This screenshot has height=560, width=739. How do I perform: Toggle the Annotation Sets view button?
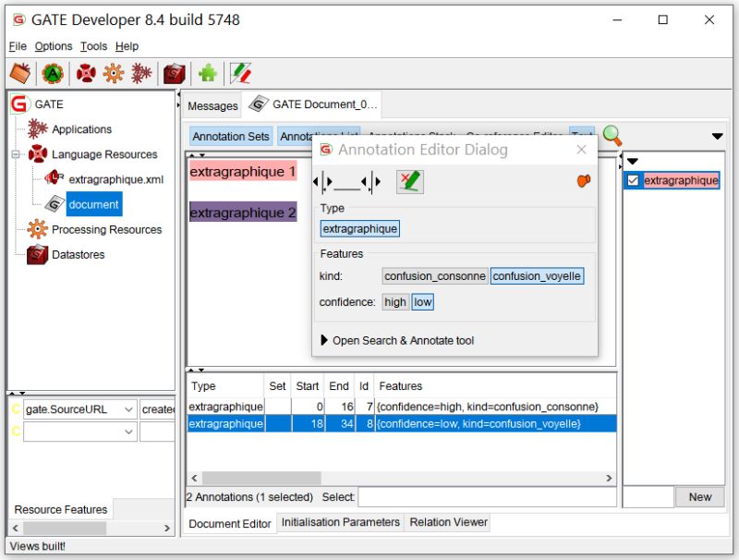(230, 136)
